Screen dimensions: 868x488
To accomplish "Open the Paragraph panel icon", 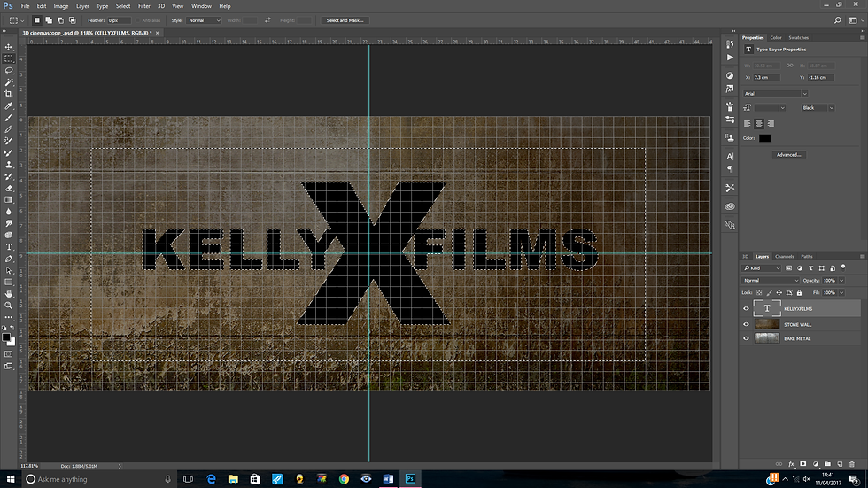I will tap(730, 169).
